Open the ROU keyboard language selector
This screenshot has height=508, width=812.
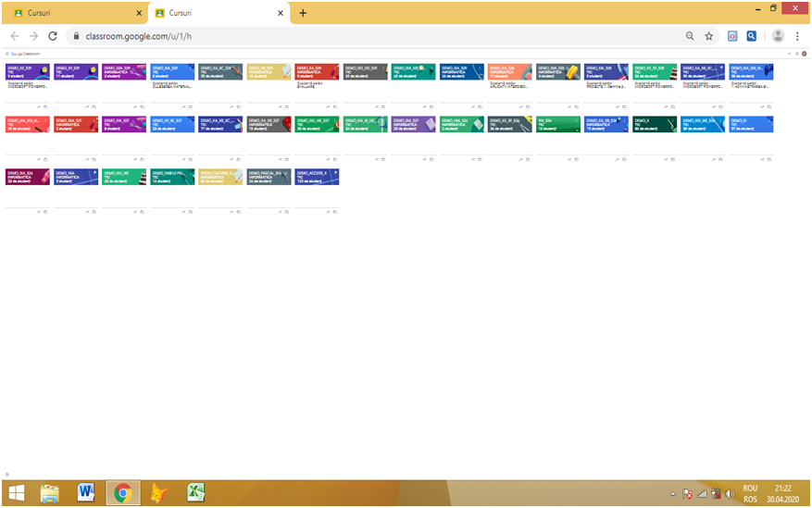[x=750, y=489]
